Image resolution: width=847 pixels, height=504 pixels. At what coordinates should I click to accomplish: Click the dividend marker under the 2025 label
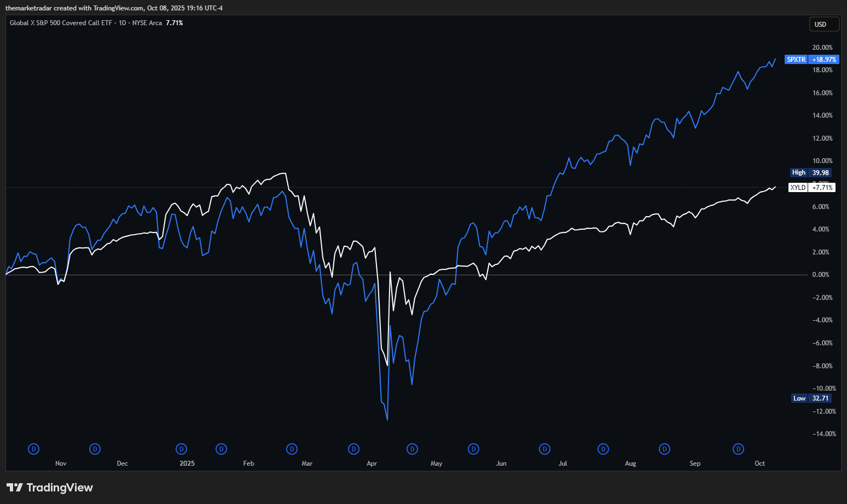point(181,449)
